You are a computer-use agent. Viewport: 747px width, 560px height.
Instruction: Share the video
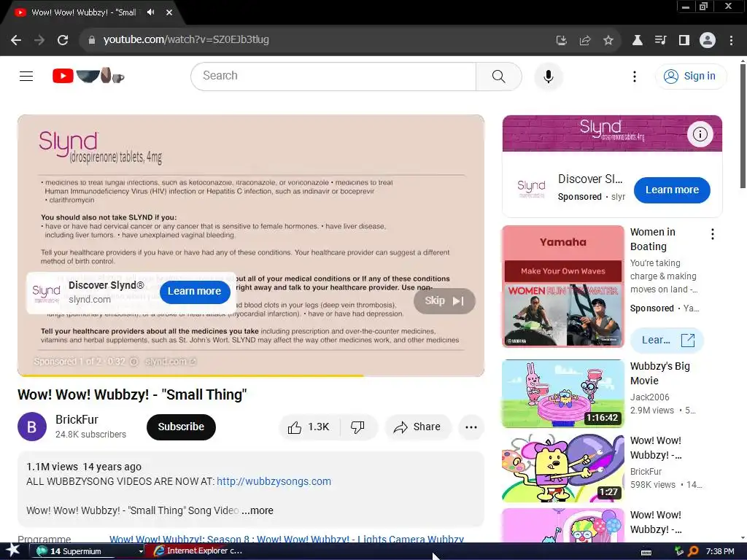[x=417, y=427]
